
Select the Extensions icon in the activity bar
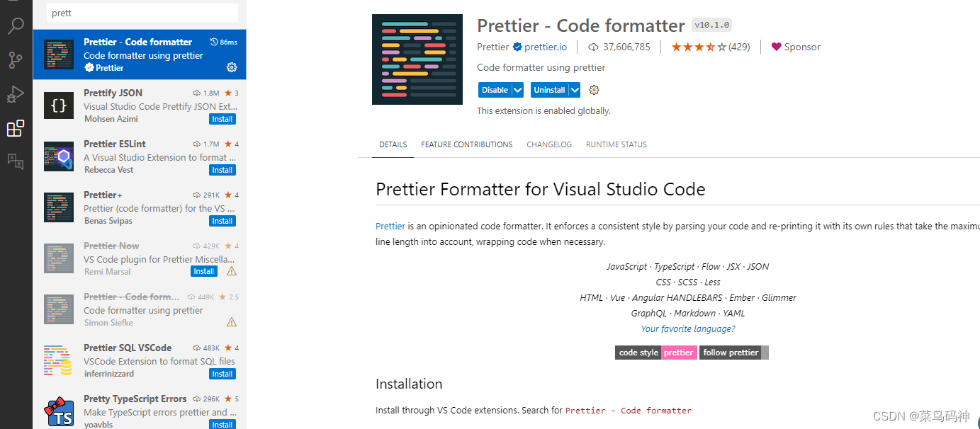pyautogui.click(x=16, y=128)
